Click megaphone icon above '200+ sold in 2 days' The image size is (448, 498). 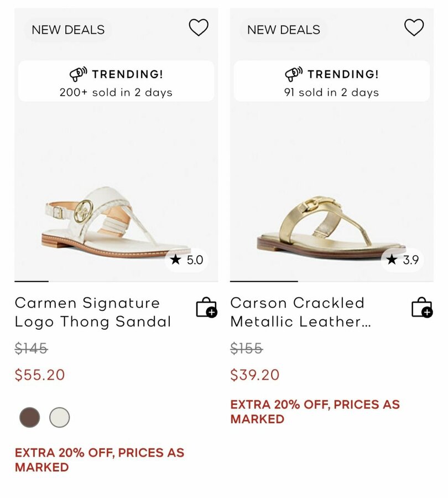click(x=78, y=74)
